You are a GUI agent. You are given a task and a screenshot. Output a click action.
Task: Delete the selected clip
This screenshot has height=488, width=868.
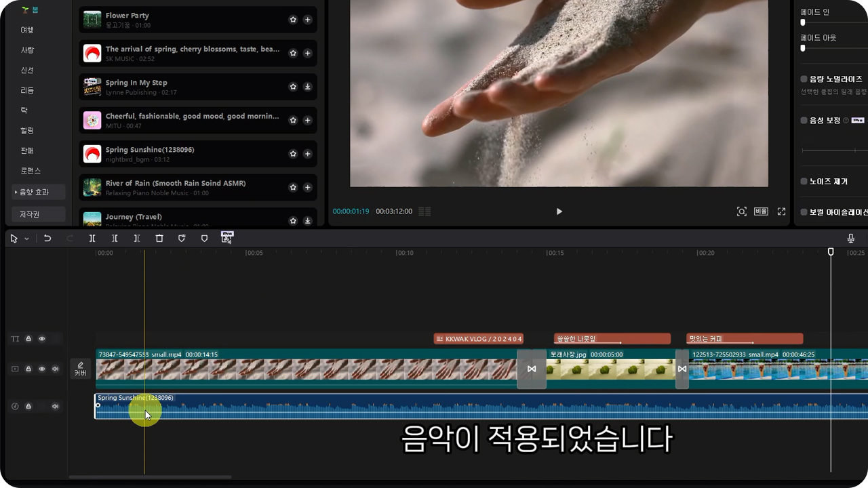pos(159,238)
